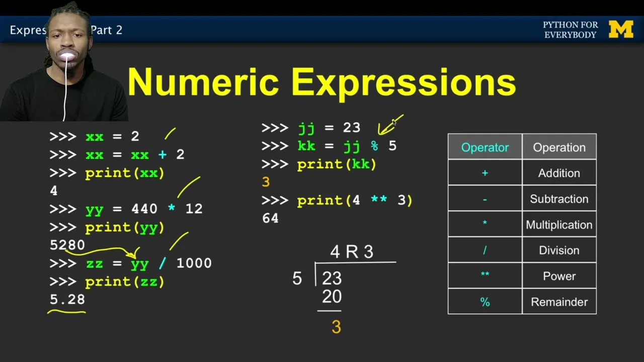Click the "%" operator table cell
This screenshot has height=362, width=644.
pos(485,302)
